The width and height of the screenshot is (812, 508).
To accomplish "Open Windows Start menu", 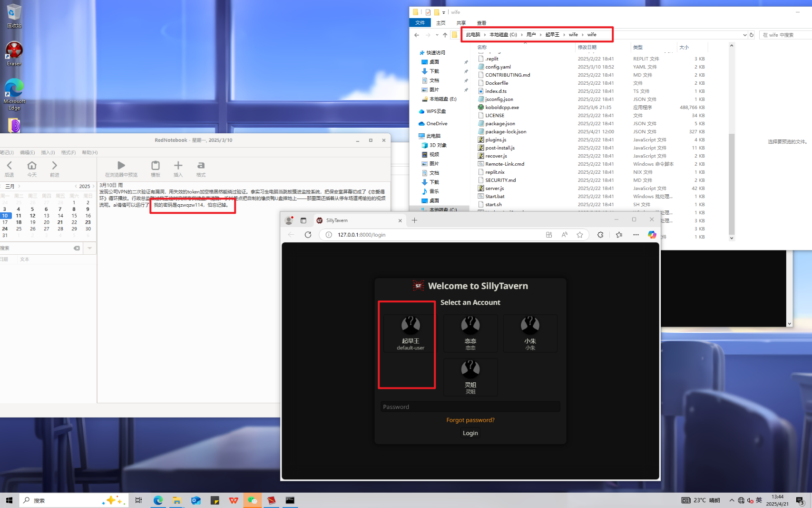I will point(9,500).
